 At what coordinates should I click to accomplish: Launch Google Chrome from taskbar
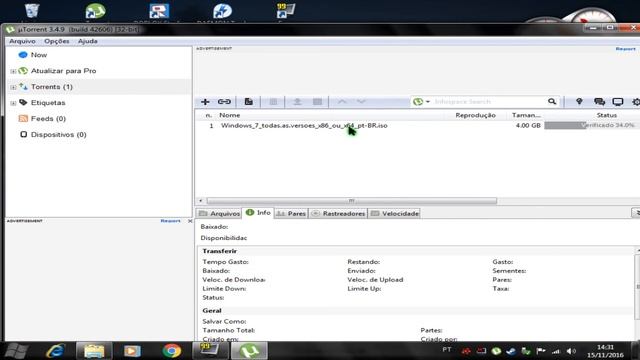point(171,351)
